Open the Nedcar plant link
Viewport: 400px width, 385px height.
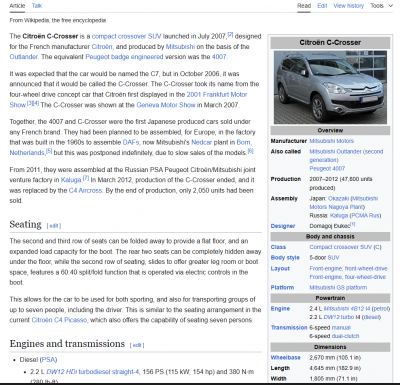point(201,142)
